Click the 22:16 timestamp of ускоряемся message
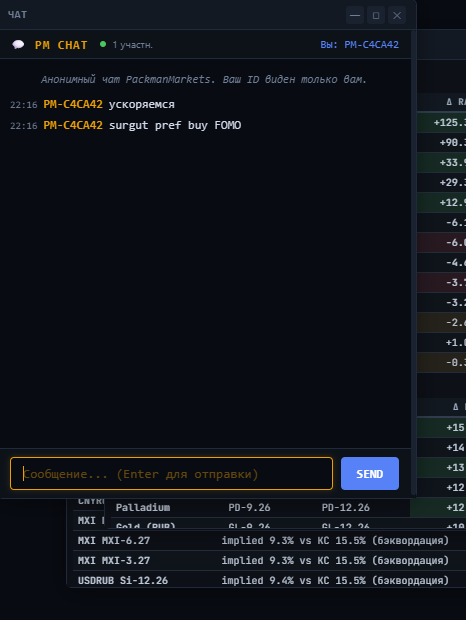The image size is (466, 620). point(24,105)
